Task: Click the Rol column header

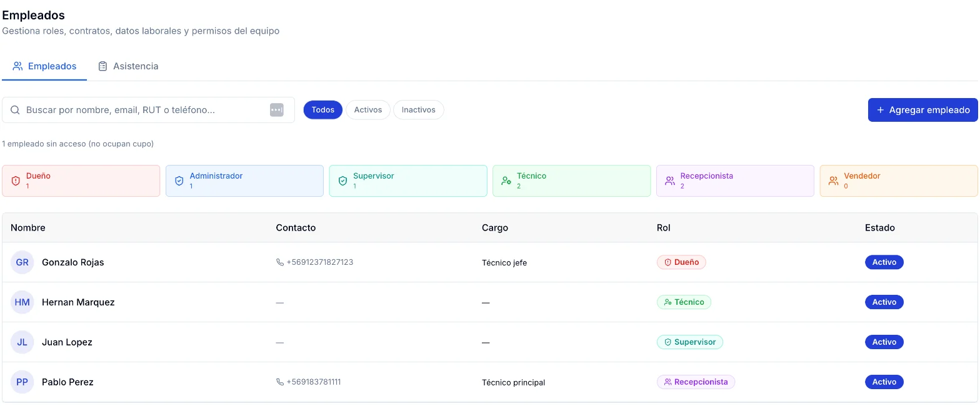Action: click(664, 228)
